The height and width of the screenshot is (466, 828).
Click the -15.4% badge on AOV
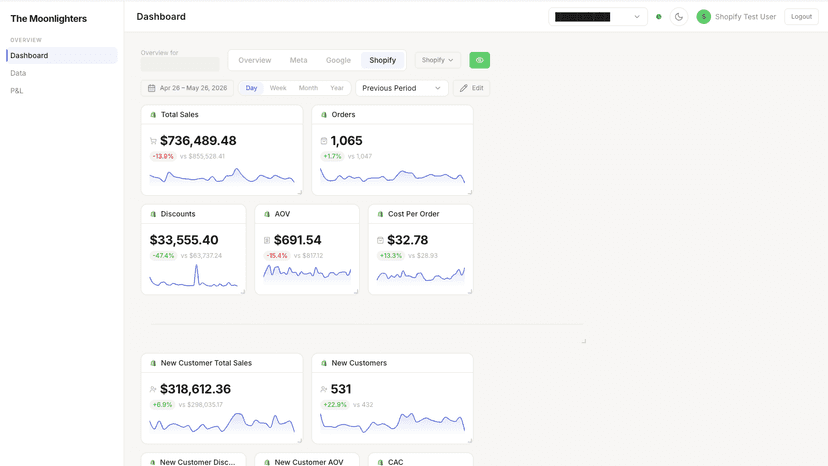(277, 256)
